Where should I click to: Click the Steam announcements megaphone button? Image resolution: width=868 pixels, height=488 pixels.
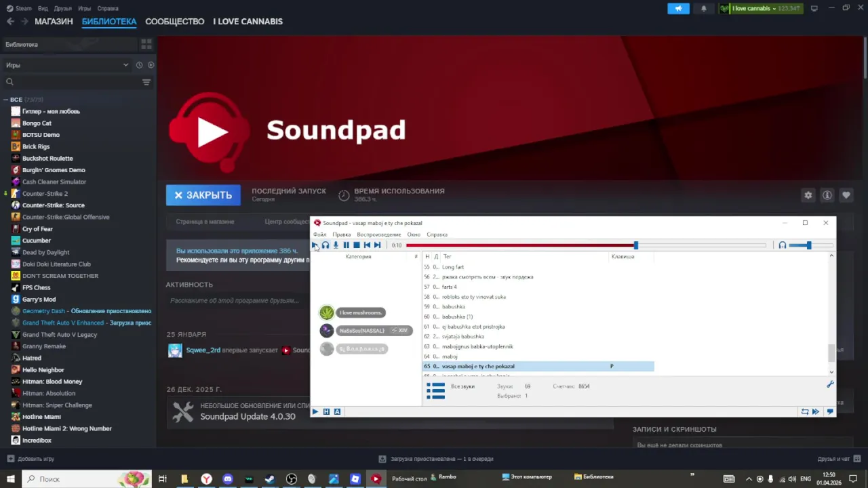pos(678,8)
